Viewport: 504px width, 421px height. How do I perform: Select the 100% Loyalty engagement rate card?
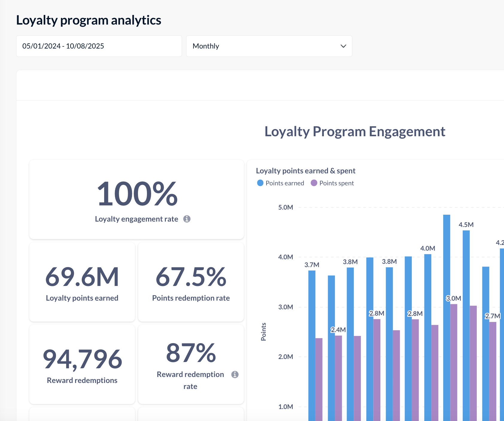(136, 199)
